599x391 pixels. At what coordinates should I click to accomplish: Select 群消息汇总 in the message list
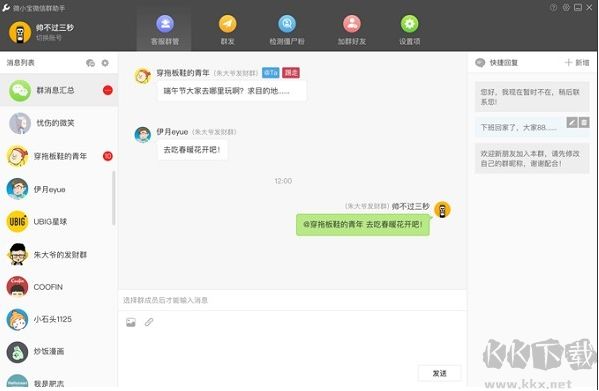pos(59,90)
